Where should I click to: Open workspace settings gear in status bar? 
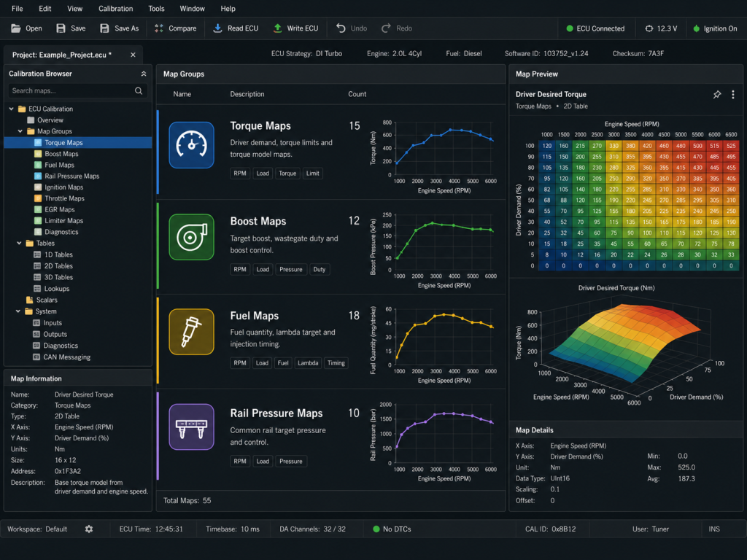(x=88, y=529)
